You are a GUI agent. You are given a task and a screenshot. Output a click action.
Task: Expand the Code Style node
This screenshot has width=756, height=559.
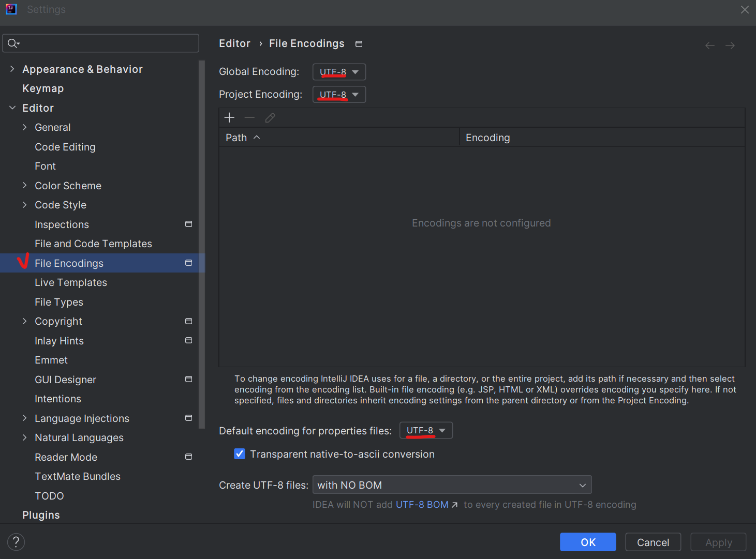coord(24,205)
